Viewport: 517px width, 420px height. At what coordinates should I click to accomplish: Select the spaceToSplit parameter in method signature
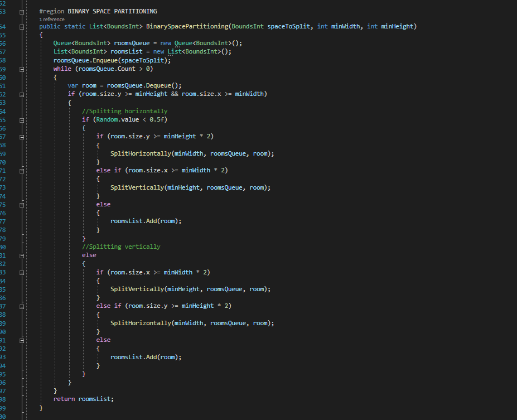(288, 26)
